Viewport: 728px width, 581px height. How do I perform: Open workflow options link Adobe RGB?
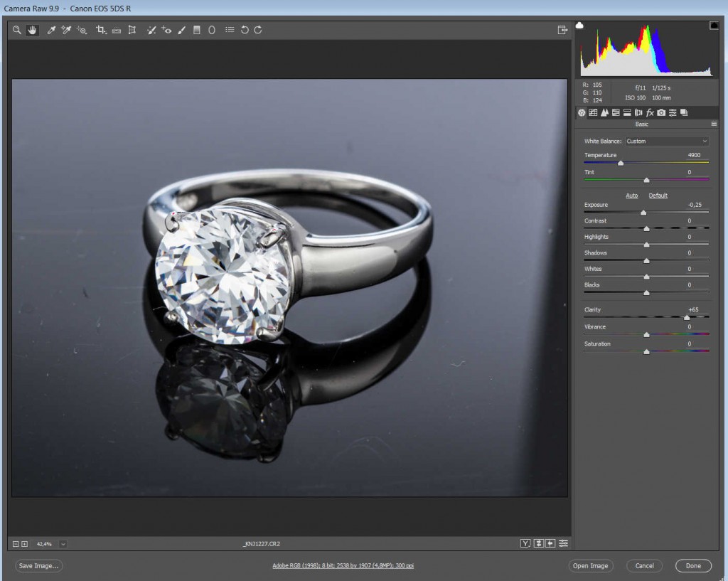[343, 566]
